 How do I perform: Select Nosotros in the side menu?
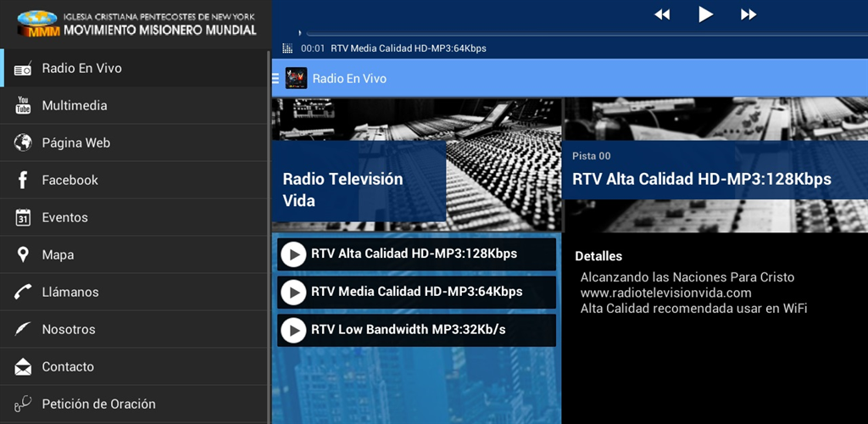pyautogui.click(x=134, y=329)
